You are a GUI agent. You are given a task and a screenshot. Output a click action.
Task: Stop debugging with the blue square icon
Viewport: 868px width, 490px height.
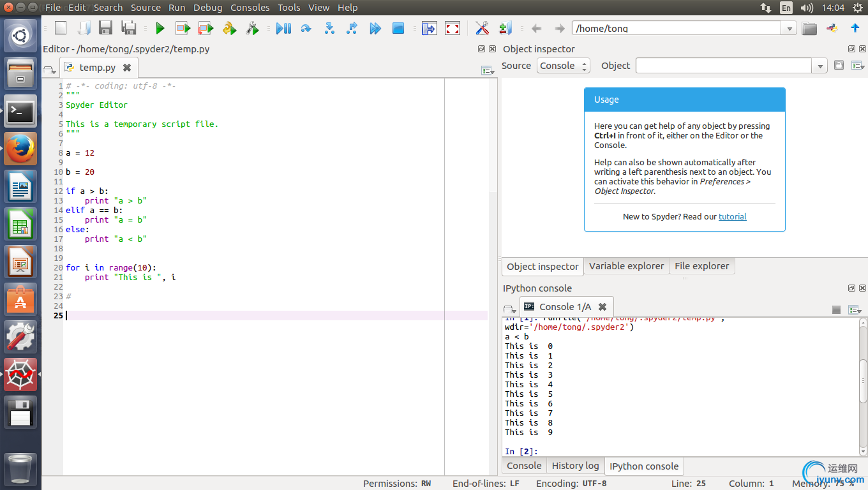coord(398,28)
